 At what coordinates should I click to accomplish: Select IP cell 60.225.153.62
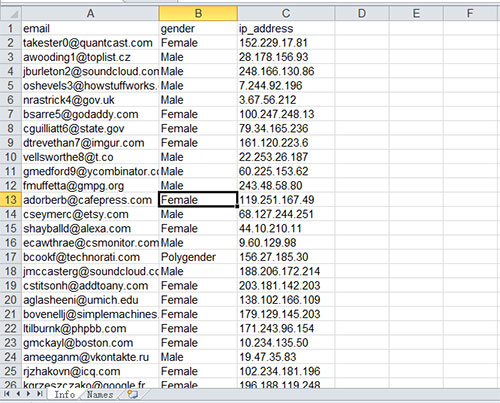[286, 171]
